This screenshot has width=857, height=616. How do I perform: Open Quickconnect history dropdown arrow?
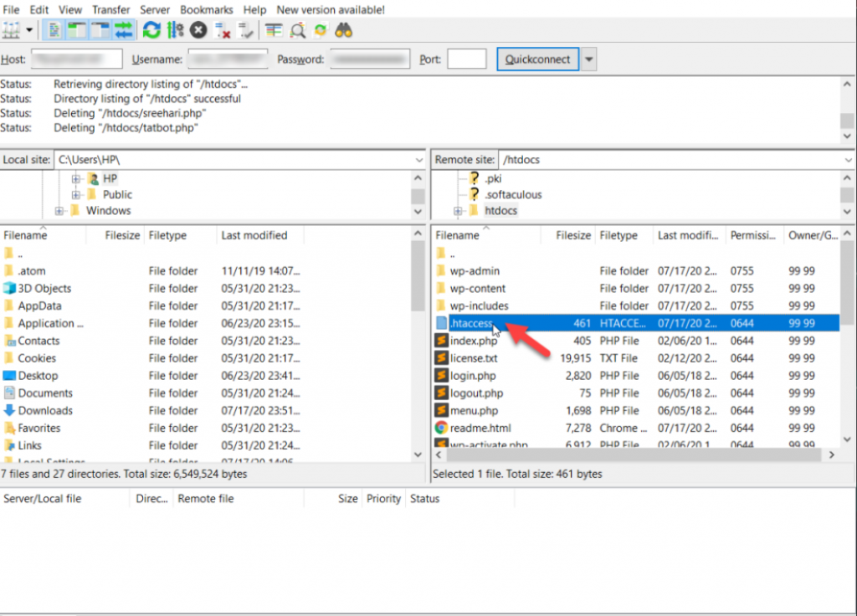589,59
